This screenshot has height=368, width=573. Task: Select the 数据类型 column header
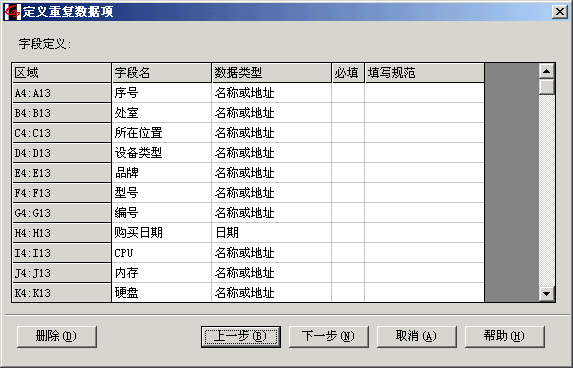(272, 73)
